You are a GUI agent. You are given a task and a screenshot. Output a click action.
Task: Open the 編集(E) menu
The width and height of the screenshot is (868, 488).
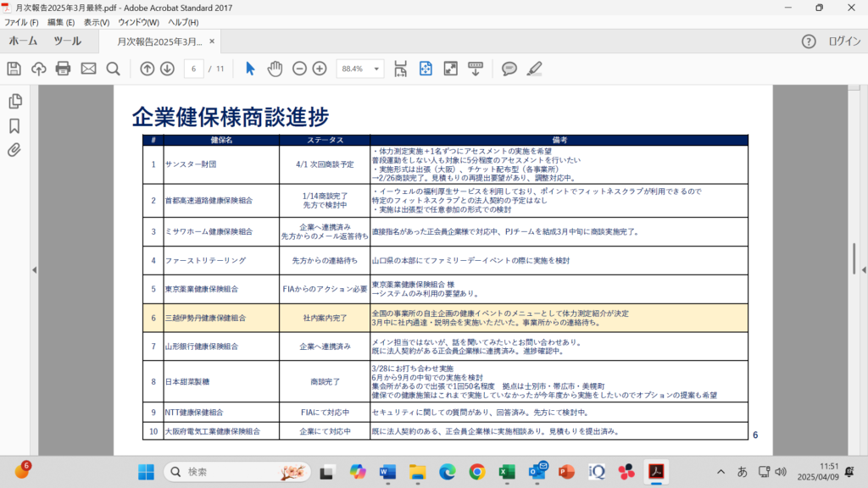coord(61,23)
